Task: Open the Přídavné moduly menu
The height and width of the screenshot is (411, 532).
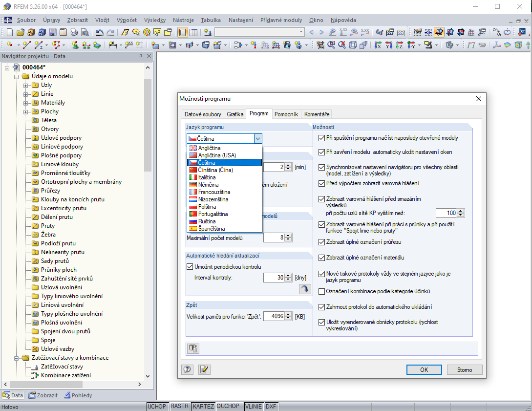Action: click(x=281, y=20)
